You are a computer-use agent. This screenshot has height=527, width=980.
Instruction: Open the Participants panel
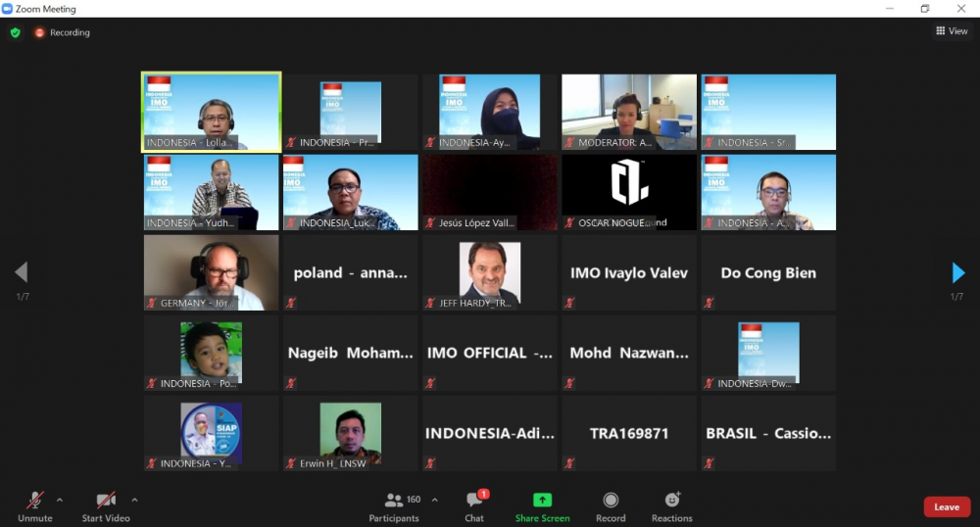[x=394, y=507]
